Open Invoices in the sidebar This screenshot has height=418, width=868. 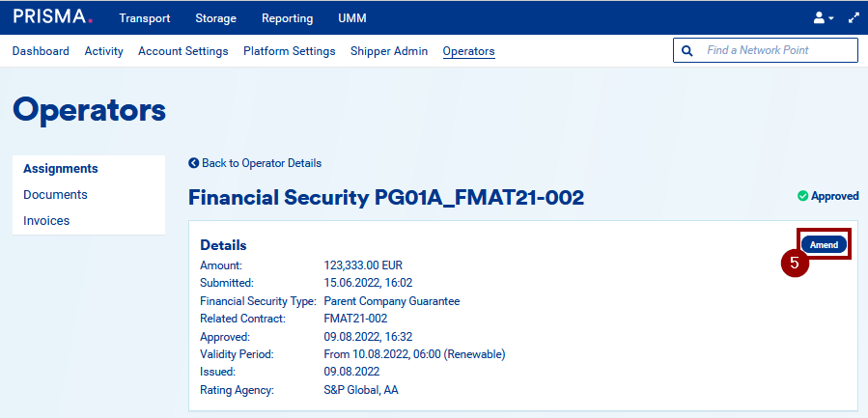pos(46,220)
